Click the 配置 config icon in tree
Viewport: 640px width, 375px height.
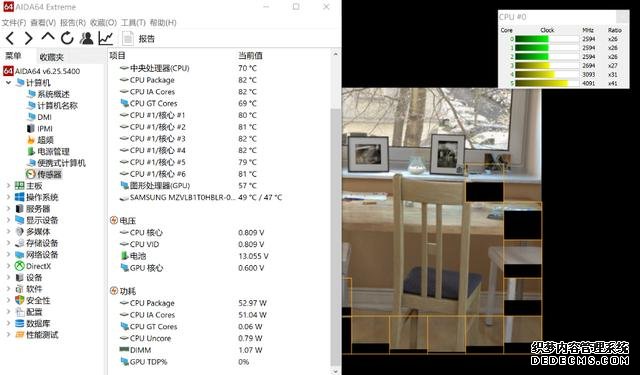(20, 312)
